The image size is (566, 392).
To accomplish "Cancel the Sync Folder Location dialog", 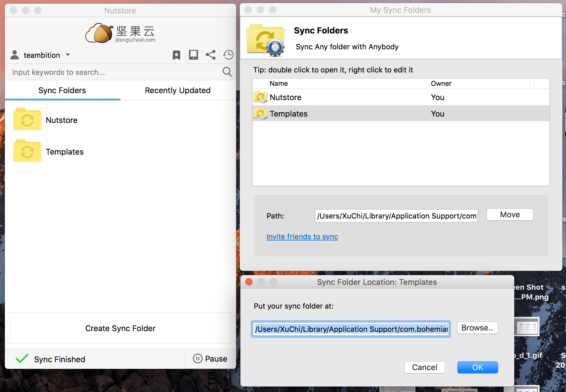I will 425,367.
